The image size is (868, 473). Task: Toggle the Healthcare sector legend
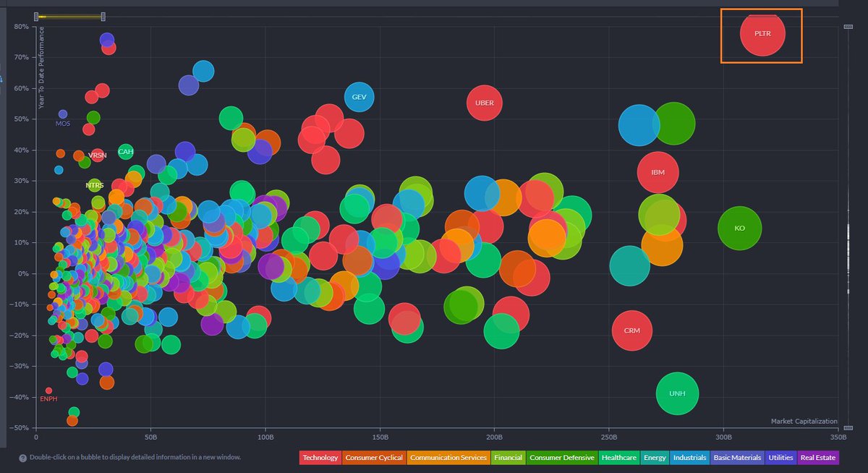pyautogui.click(x=618, y=458)
